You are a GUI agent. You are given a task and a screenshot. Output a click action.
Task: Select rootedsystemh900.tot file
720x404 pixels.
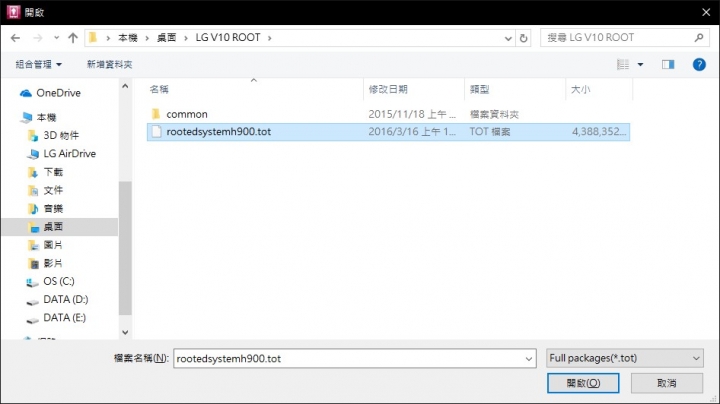click(388, 132)
